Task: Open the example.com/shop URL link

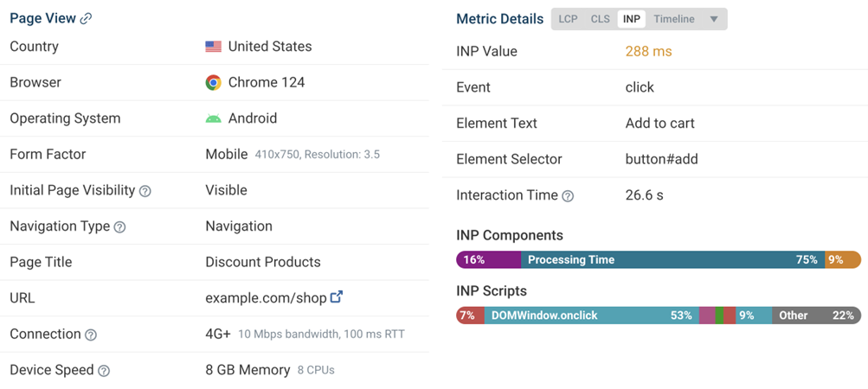Action: [266, 298]
